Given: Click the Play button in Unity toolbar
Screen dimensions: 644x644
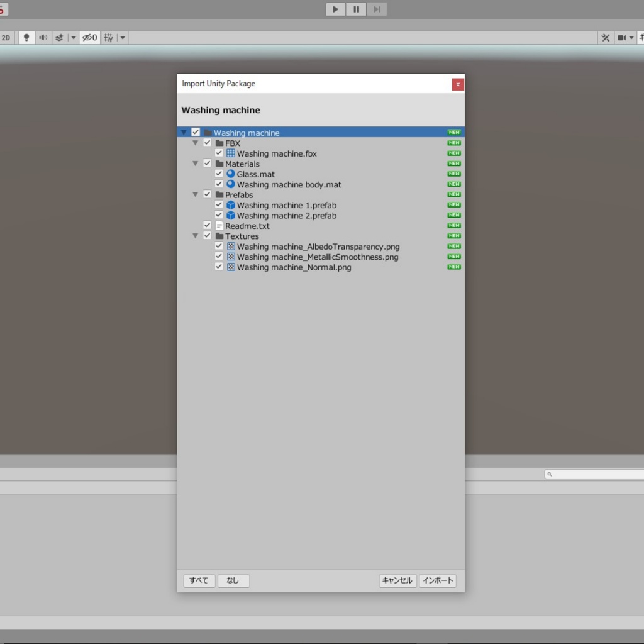Looking at the screenshot, I should point(336,9).
